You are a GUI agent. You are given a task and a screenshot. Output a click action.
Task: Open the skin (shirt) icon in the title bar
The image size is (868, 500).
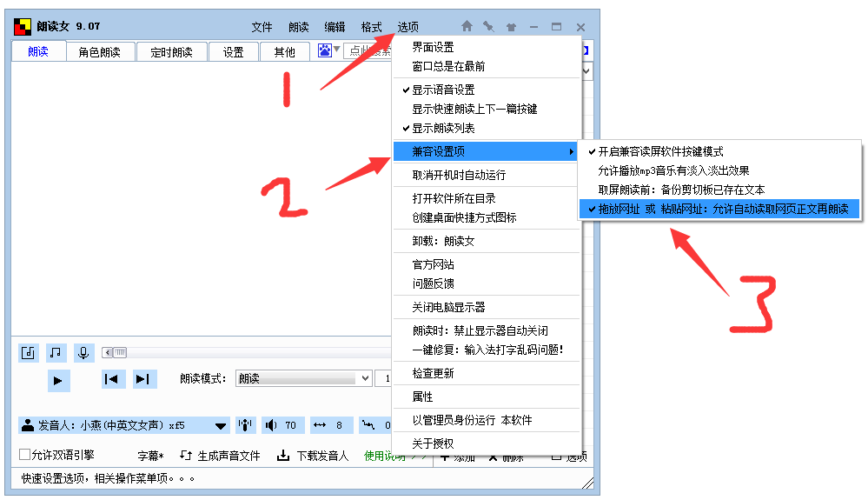click(511, 27)
